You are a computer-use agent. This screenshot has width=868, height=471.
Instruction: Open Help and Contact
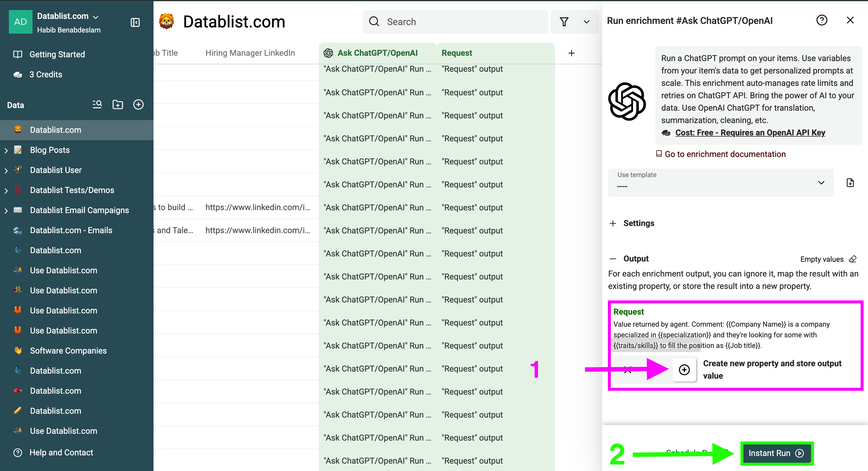pyautogui.click(x=61, y=452)
